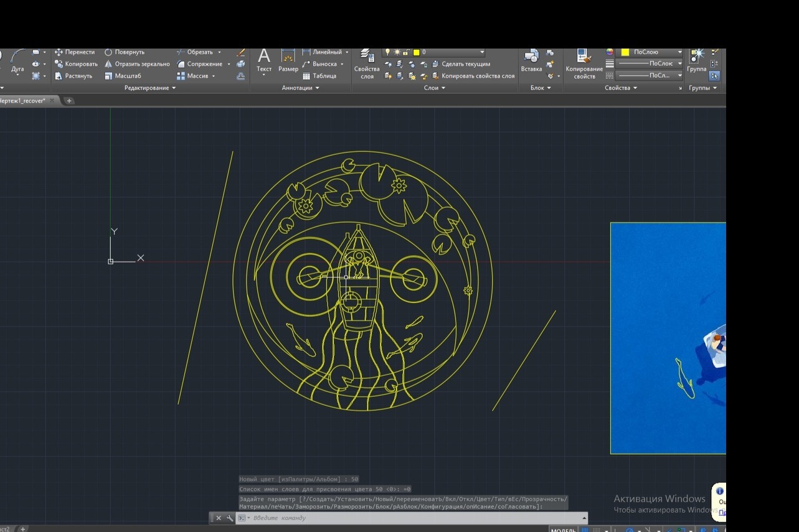Screen dimensions: 799x532
Task: Select the Растянуть (Stretch) tool
Action: coord(73,76)
